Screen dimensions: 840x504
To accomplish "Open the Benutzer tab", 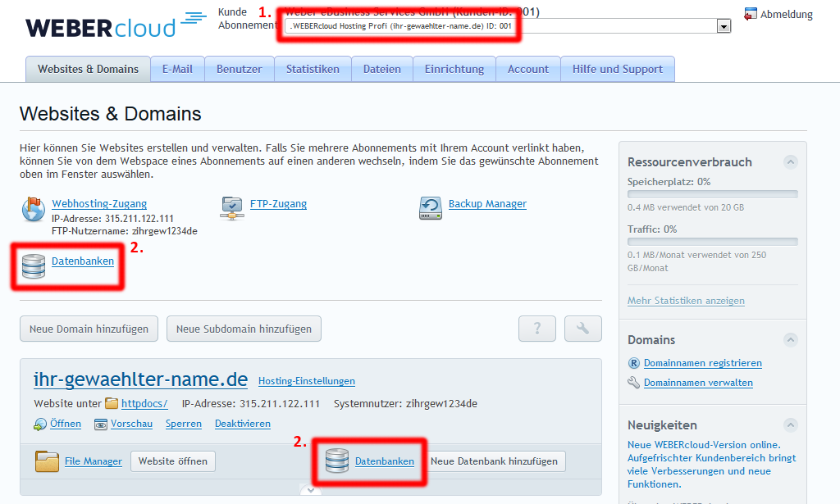I will (239, 69).
